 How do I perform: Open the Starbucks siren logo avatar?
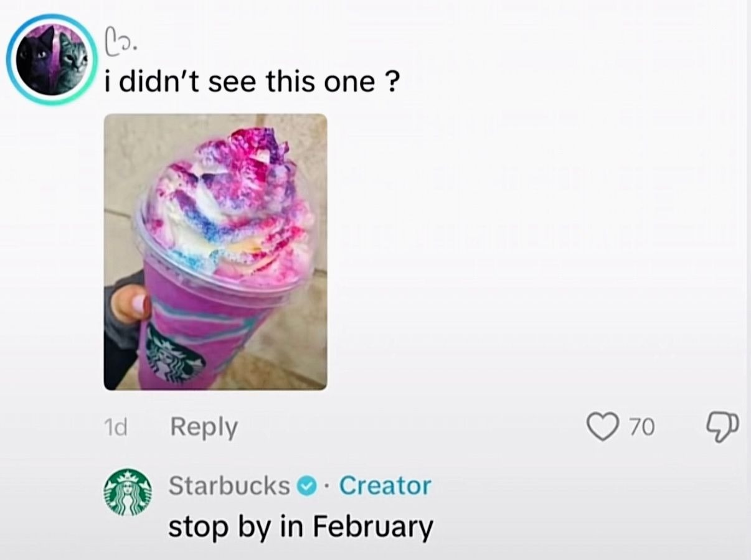coord(128,491)
